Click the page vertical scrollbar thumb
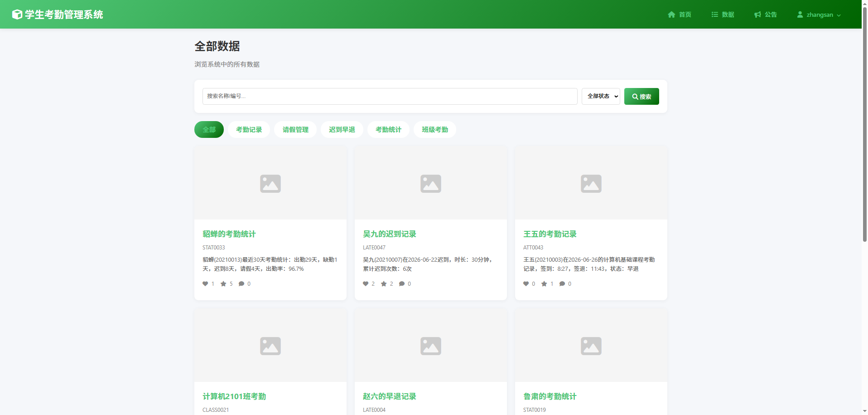Screen dimensions: 868x415 tap(864, 124)
